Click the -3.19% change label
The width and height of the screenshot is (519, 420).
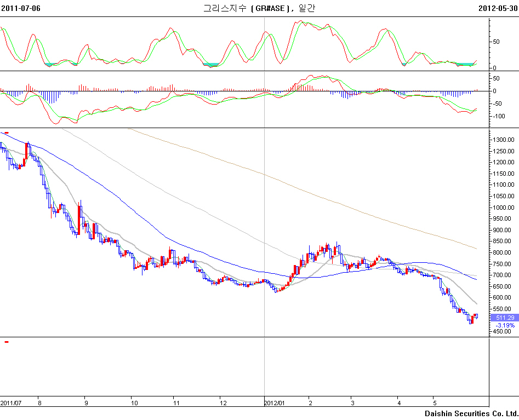504,325
